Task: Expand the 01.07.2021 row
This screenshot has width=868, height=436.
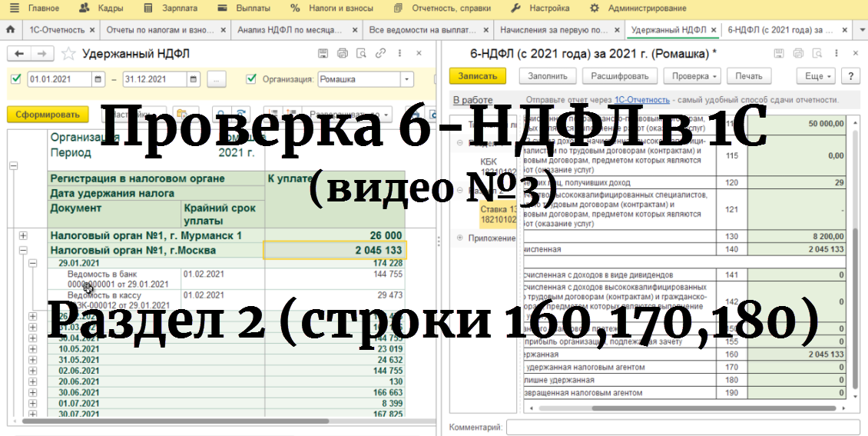Action: pos(33,403)
